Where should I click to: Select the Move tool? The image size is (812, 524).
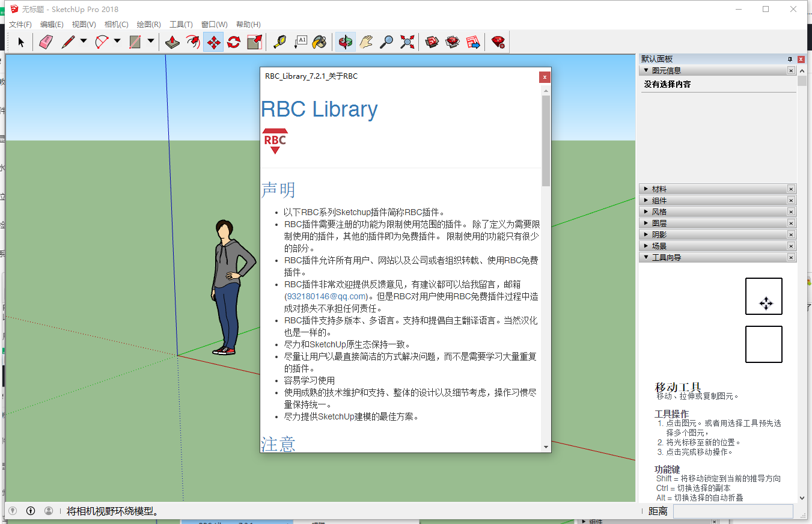(213, 42)
